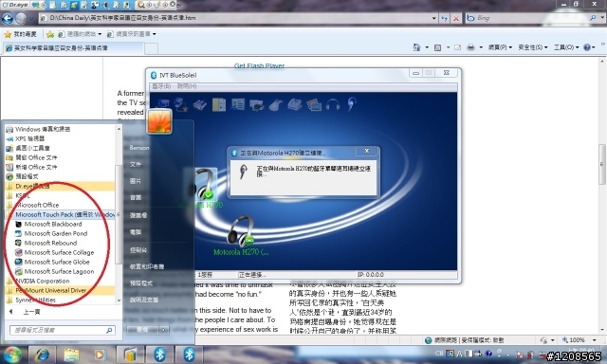Launch Microsoft Surface Globe

57,262
